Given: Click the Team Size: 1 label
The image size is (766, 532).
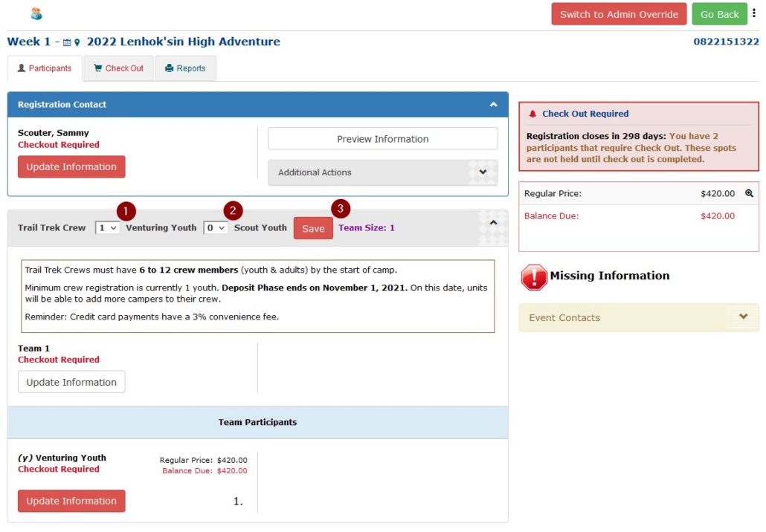Looking at the screenshot, I should [367, 228].
